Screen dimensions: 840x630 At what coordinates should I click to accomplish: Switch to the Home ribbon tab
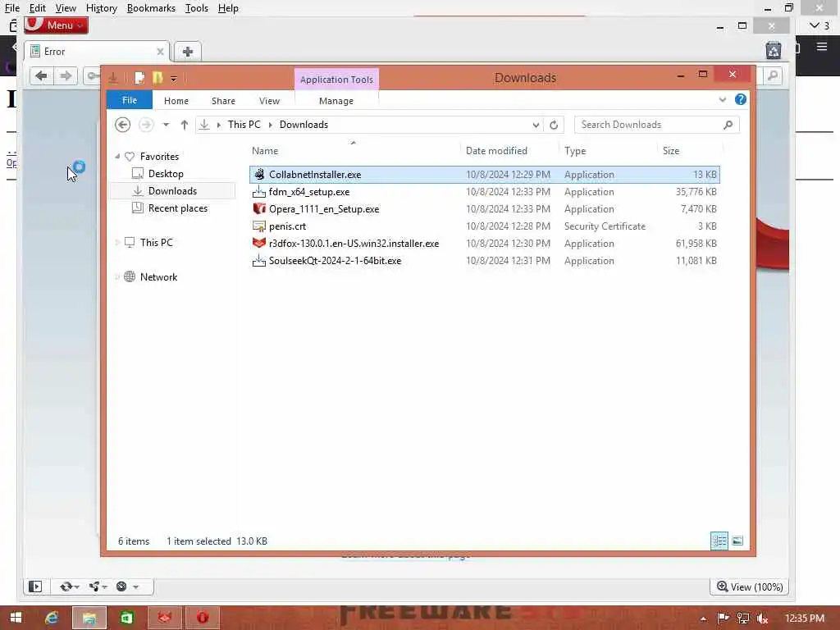coord(176,101)
